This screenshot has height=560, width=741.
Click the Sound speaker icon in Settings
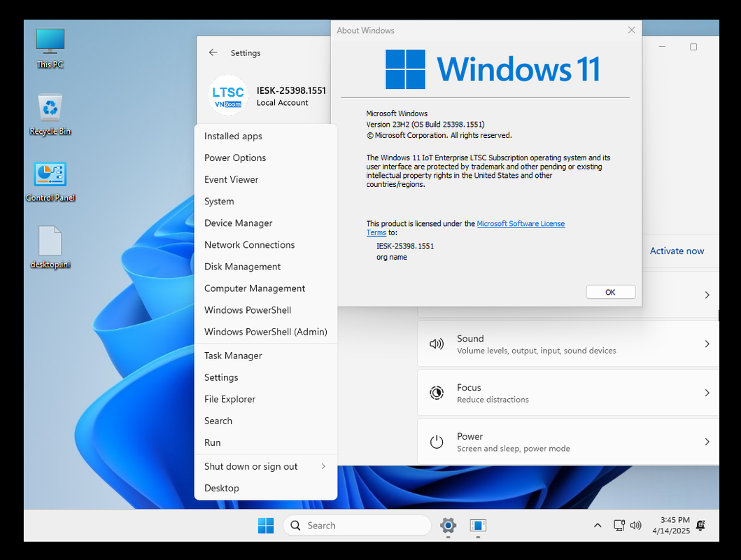click(436, 344)
